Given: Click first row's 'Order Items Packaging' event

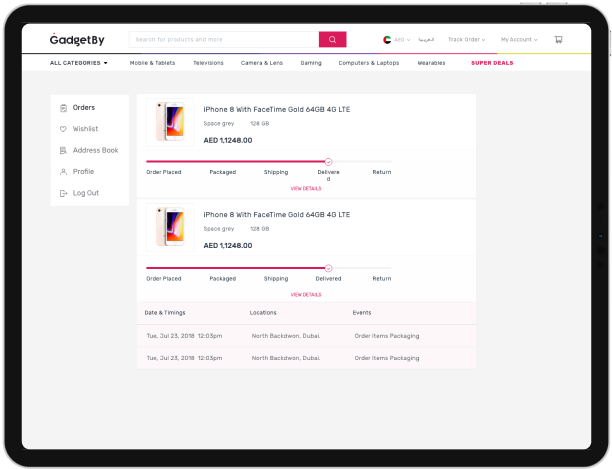Looking at the screenshot, I should (x=387, y=336).
